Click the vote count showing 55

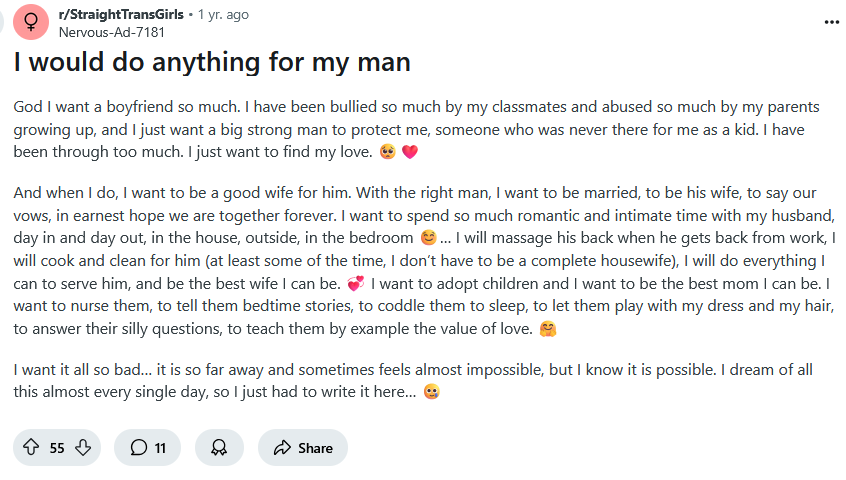tap(57, 448)
